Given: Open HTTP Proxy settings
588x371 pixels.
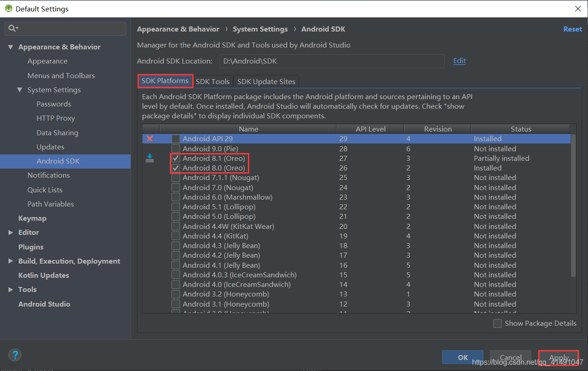Looking at the screenshot, I should coord(56,118).
